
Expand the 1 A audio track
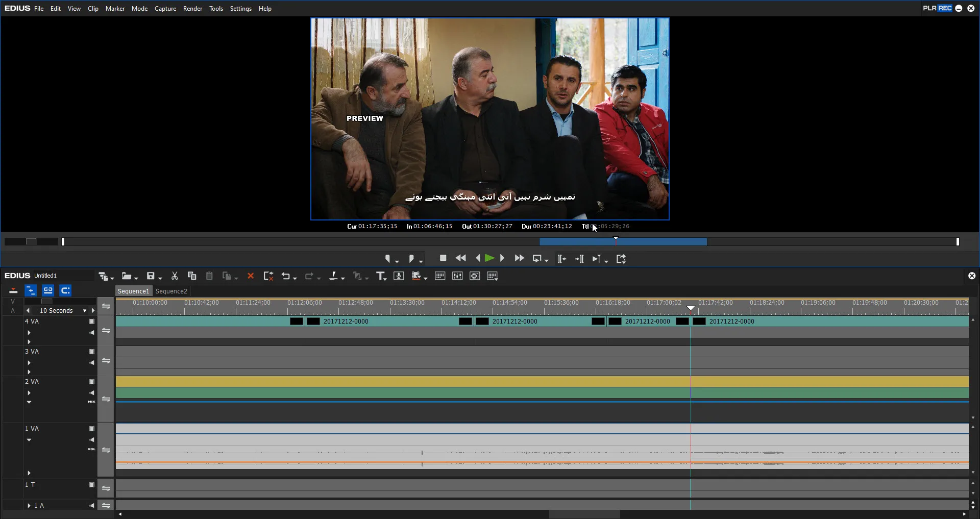click(x=29, y=506)
